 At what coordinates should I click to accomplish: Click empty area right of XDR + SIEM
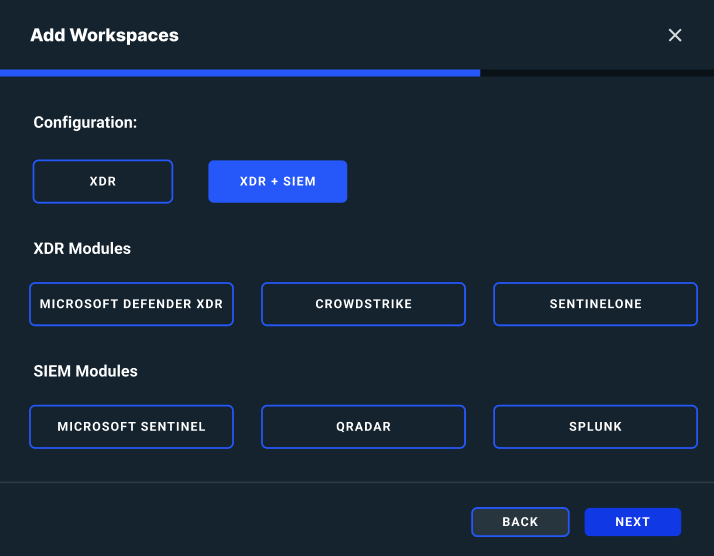[x=520, y=182]
